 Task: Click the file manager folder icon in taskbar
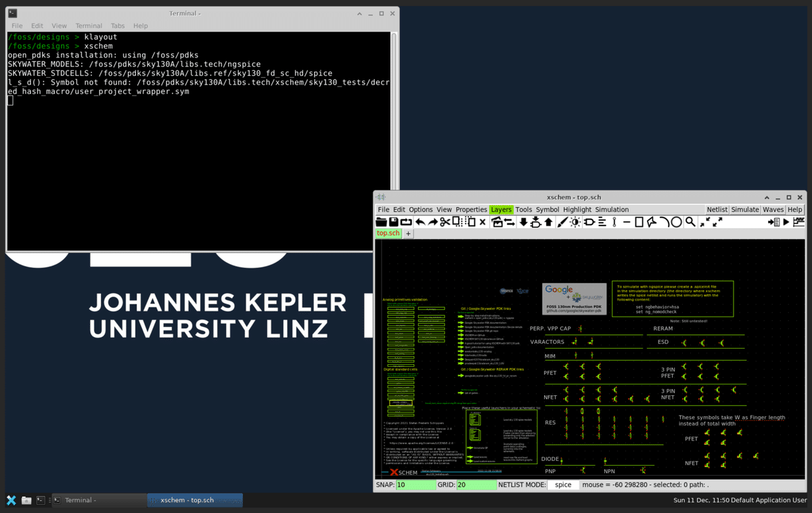point(26,500)
